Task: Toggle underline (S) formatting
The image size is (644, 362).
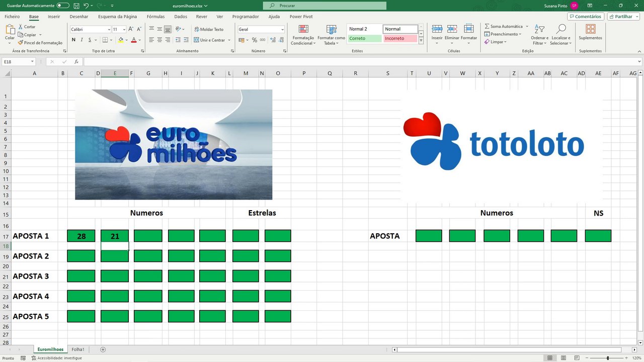Action: pos(90,40)
